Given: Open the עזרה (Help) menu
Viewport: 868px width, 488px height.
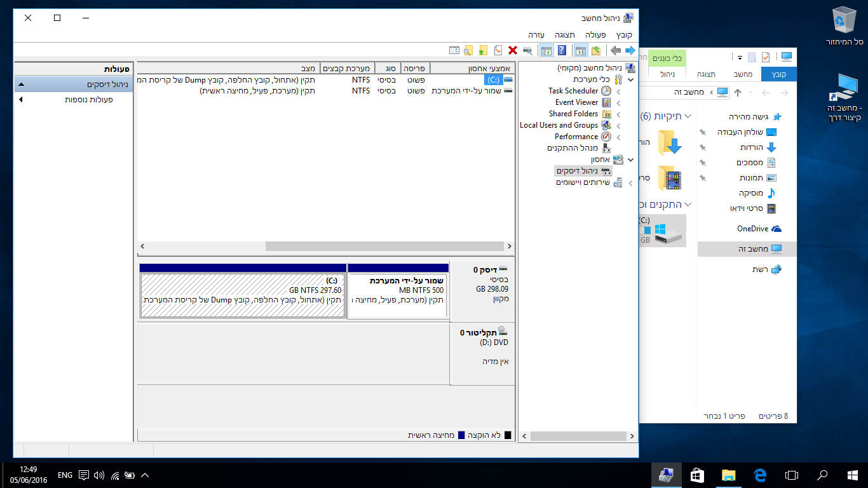Looking at the screenshot, I should click(536, 34).
